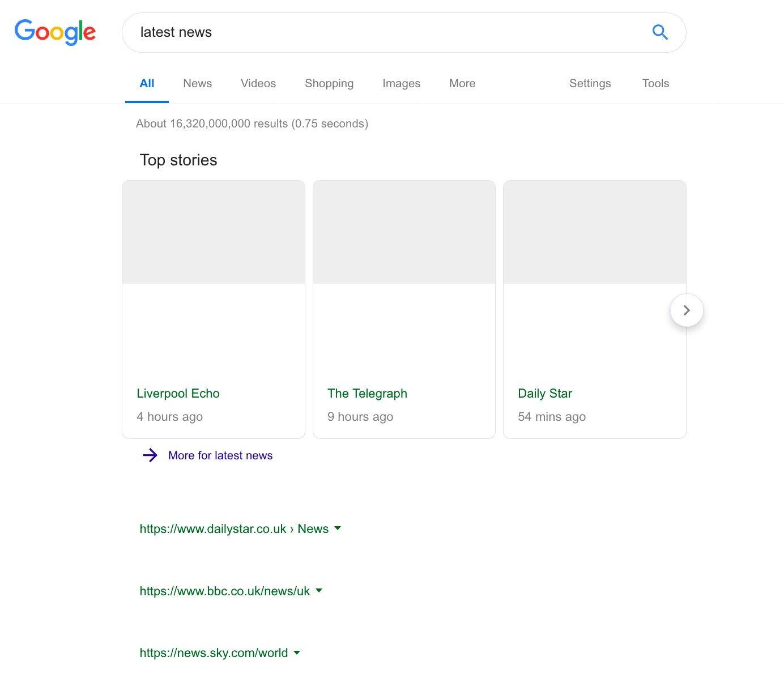Open the More search categories menu
The image size is (784, 691).
pyautogui.click(x=462, y=83)
